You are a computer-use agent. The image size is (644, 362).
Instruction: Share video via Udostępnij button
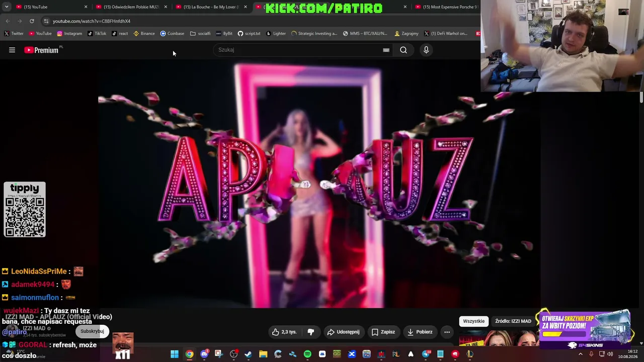(x=343, y=332)
